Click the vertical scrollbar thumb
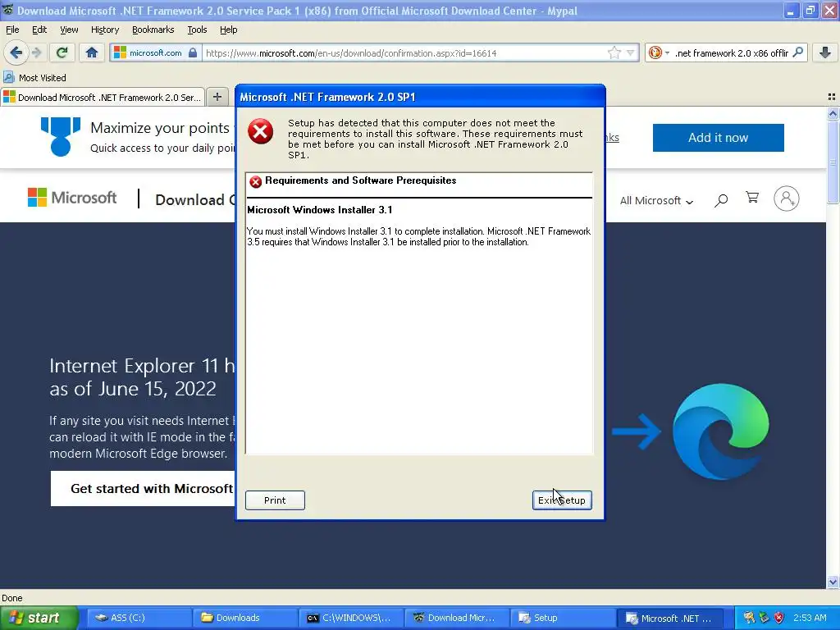 tap(832, 162)
